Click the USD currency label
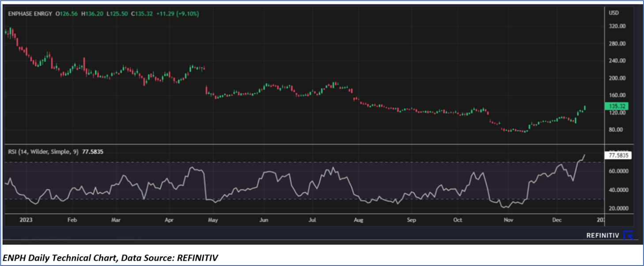This screenshot has height=266, width=644. (614, 13)
